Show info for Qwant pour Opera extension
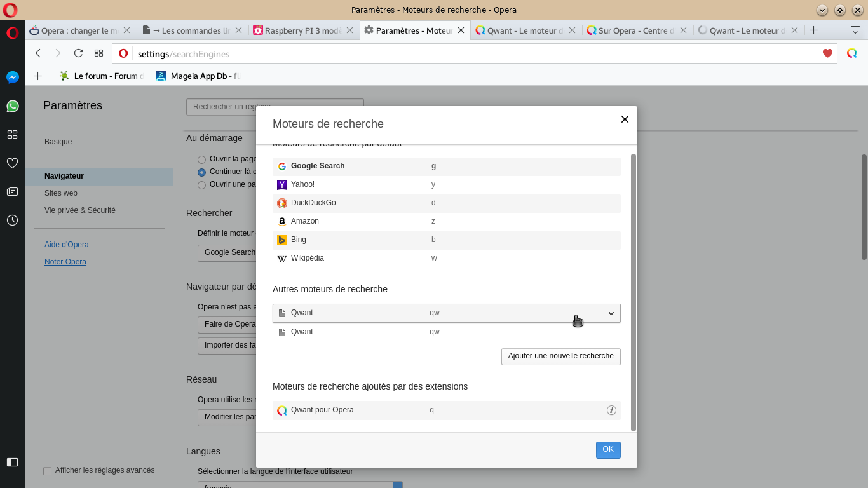 point(611,410)
